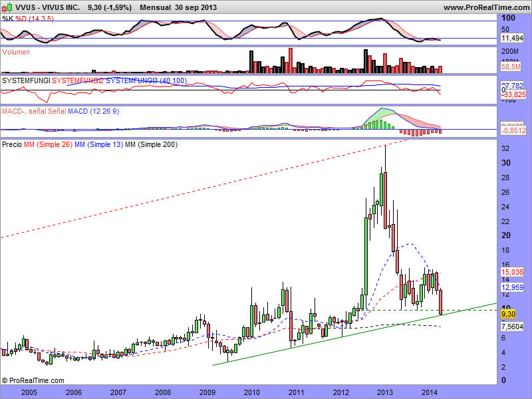Click the '2007' year label on time axis
Viewport: 532px width, 399px height.
pos(118,392)
